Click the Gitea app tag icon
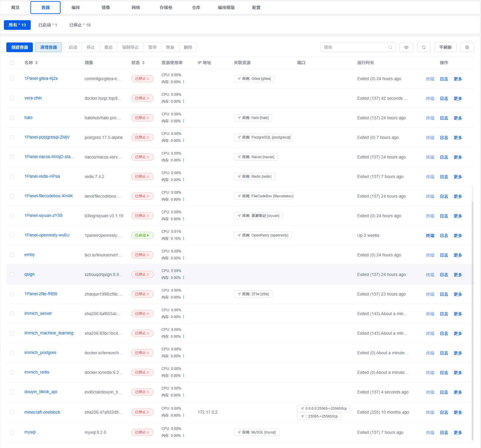This screenshot has height=448, width=481. [239, 79]
